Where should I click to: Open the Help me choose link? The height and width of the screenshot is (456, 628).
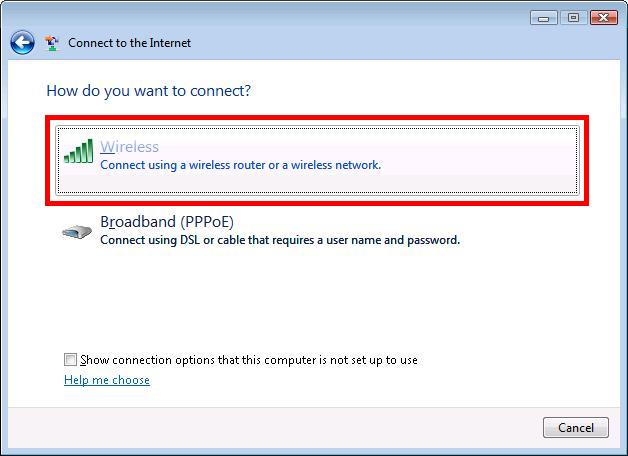tap(107, 380)
